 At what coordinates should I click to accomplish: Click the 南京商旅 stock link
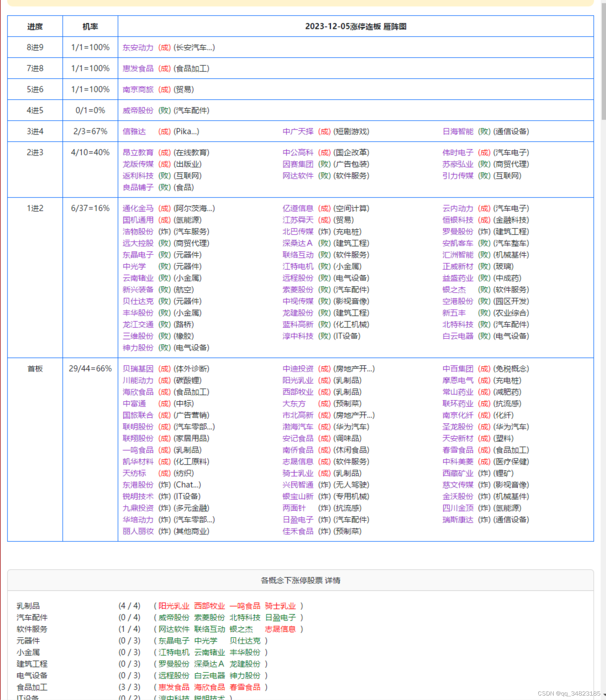pyautogui.click(x=138, y=90)
